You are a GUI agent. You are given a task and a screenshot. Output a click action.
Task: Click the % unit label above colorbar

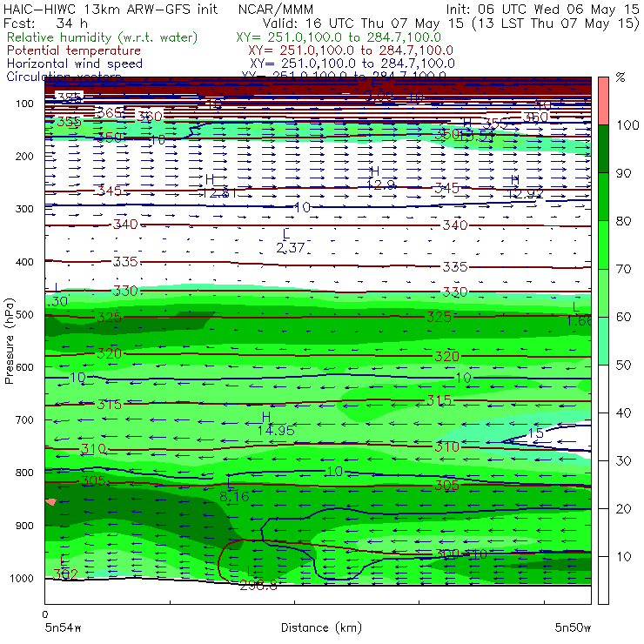pyautogui.click(x=621, y=77)
